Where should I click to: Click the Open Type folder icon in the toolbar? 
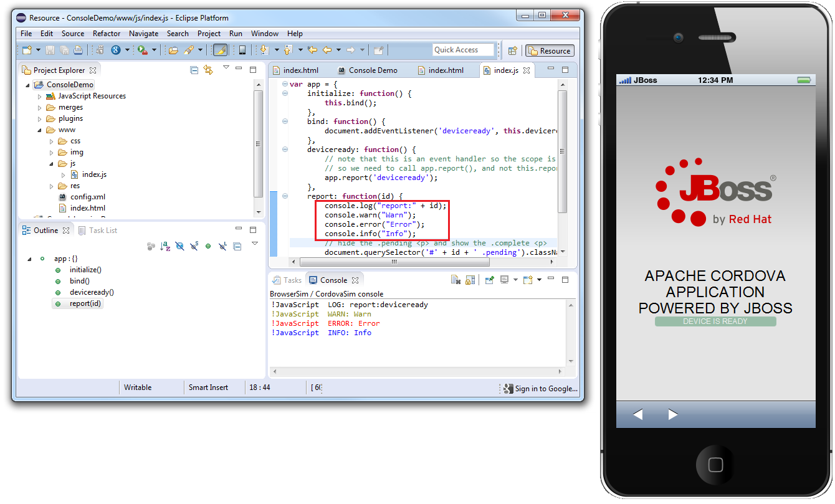point(174,50)
